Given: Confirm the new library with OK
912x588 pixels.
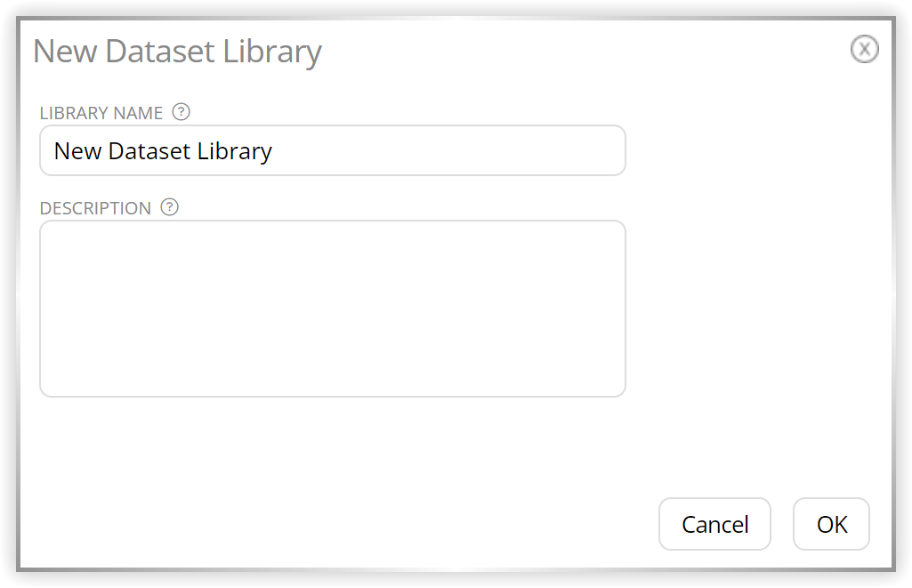Looking at the screenshot, I should 832,524.
